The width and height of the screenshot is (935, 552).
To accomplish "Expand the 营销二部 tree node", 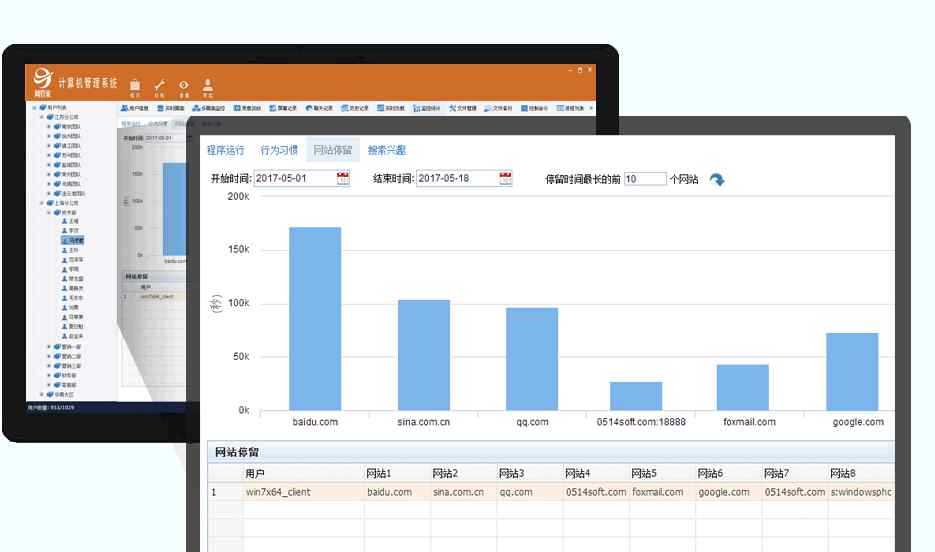I will tap(49, 356).
